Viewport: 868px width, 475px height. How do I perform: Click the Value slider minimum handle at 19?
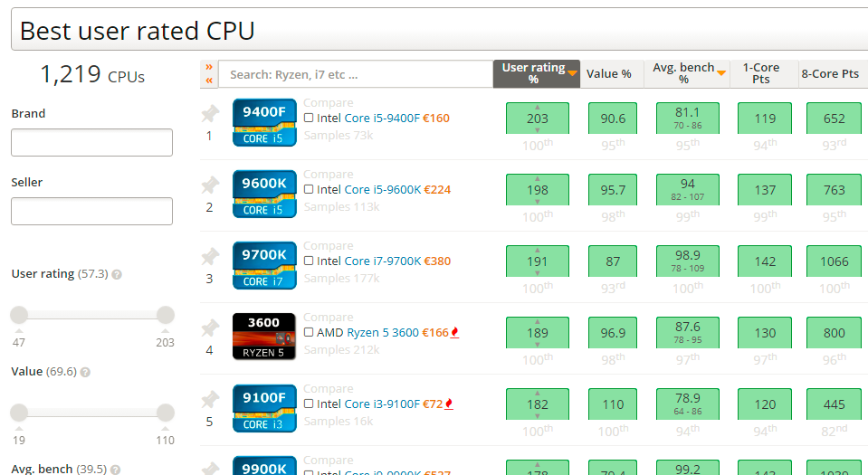19,413
